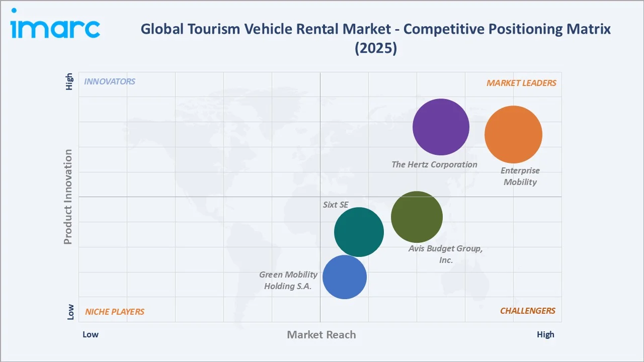644x362 pixels.
Task: Click the INNOVATORS quadrant label
Action: pyautogui.click(x=110, y=81)
